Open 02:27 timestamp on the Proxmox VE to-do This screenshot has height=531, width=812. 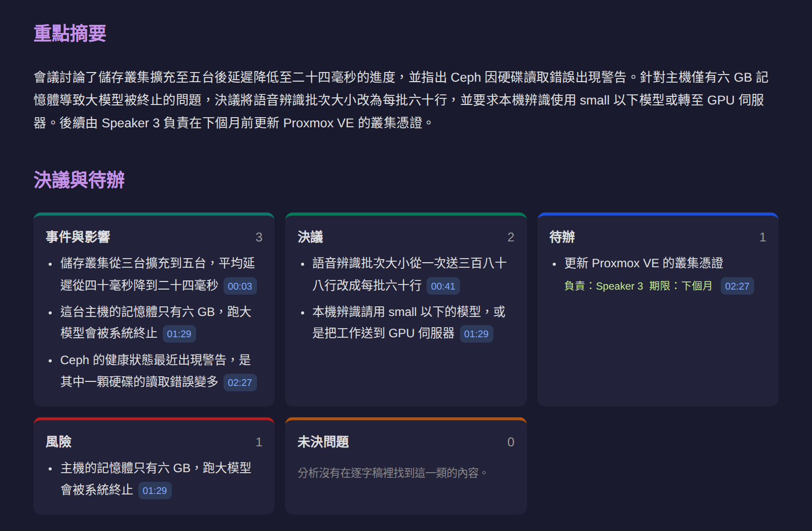tap(737, 286)
